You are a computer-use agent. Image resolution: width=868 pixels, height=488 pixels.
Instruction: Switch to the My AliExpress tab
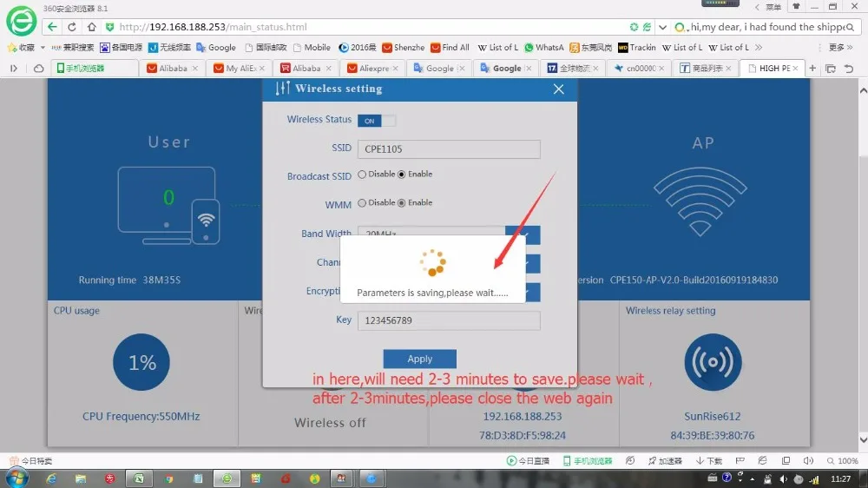pyautogui.click(x=240, y=68)
